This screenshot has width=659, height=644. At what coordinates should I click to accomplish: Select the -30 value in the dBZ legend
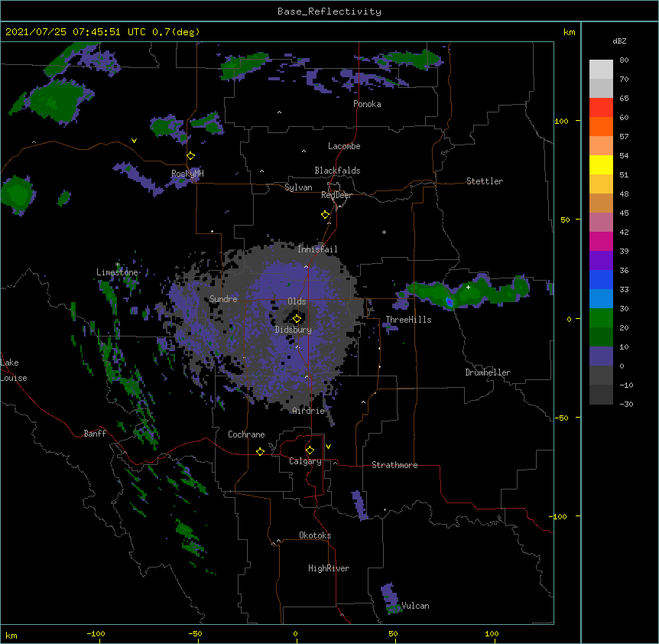(626, 404)
